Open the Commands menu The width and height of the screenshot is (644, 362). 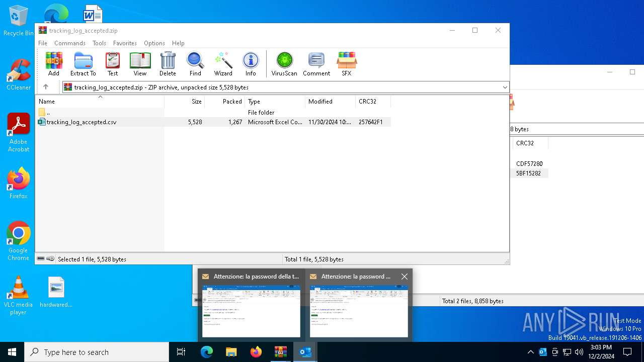[x=70, y=43]
